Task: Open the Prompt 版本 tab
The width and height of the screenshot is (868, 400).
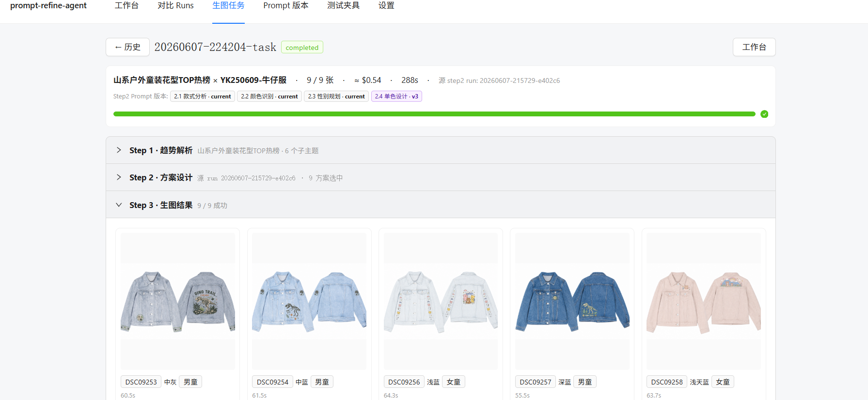Action: (286, 6)
